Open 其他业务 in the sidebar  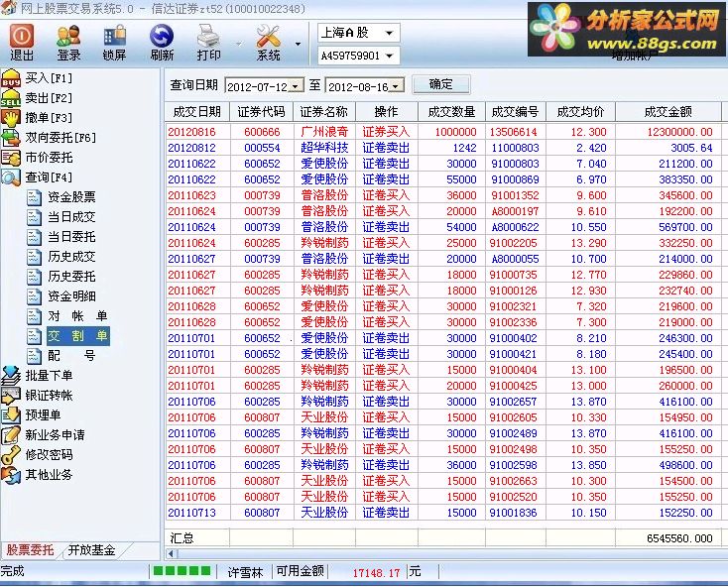(37, 475)
